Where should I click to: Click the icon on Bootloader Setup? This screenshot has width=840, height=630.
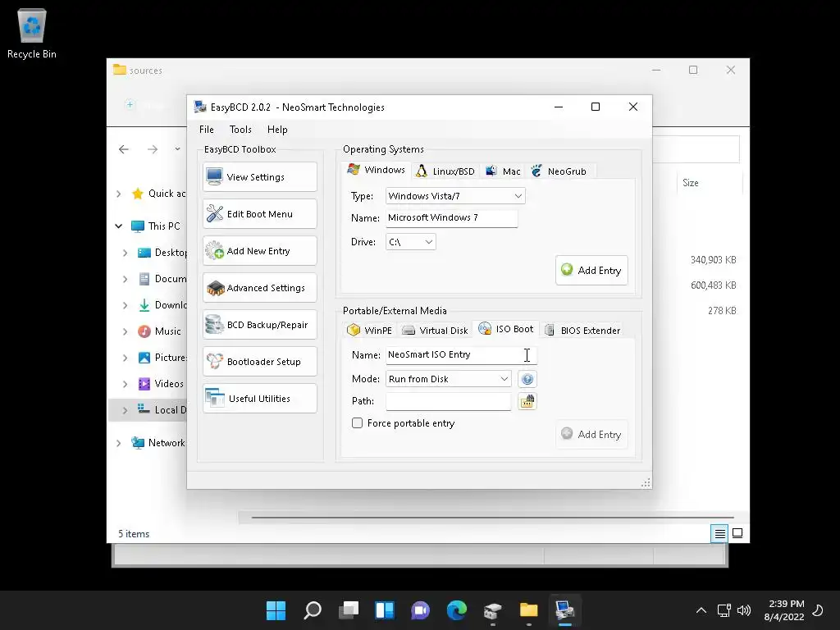[215, 361]
